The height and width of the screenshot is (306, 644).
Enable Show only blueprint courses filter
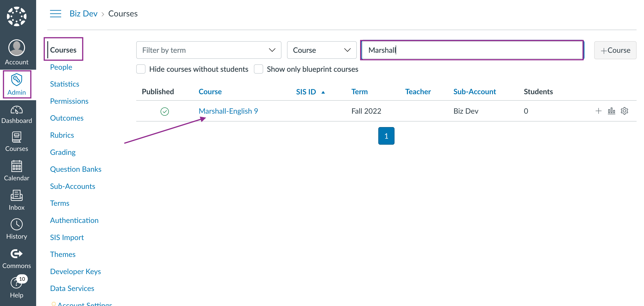tap(258, 69)
